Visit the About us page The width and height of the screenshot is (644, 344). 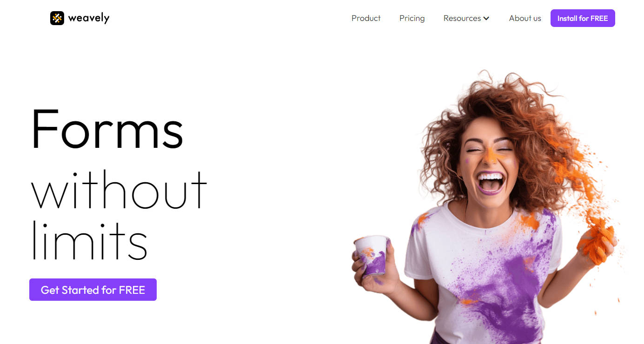[x=525, y=18]
